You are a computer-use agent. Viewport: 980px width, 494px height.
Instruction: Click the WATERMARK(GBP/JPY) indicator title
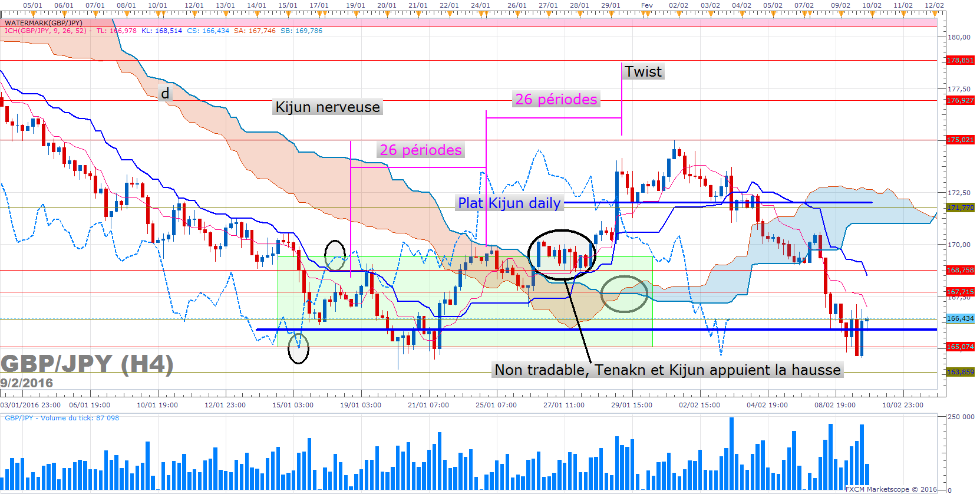click(x=44, y=23)
